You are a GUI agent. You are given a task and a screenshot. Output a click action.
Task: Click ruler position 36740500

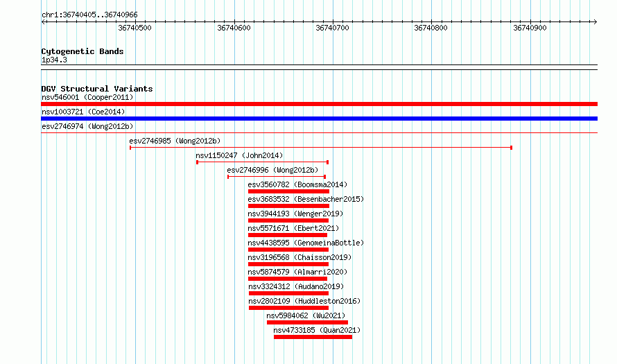pyautogui.click(x=135, y=28)
